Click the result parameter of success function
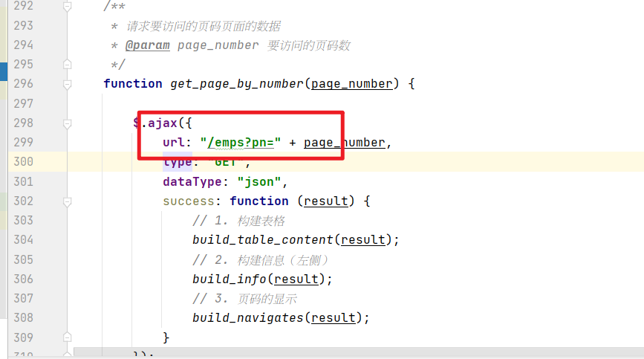Image resolution: width=644 pixels, height=359 pixels. point(328,201)
